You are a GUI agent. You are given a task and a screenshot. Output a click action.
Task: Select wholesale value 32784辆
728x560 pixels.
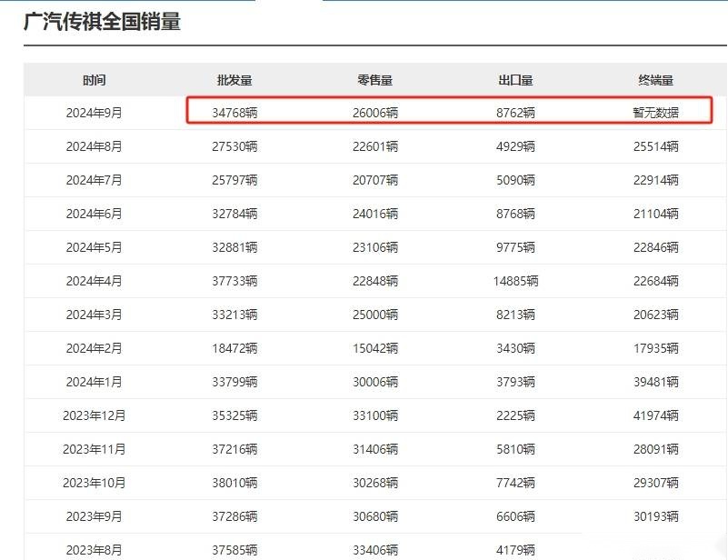[x=234, y=214]
